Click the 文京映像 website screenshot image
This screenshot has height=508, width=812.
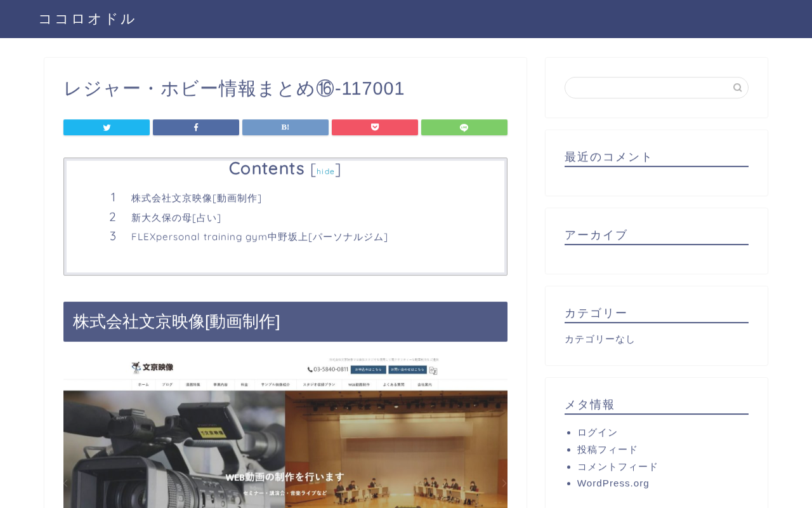pos(285,433)
